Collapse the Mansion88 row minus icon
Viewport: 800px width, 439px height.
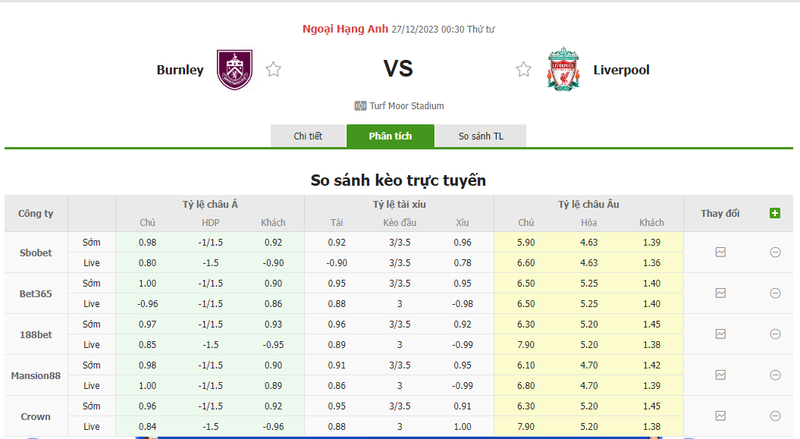point(775,375)
